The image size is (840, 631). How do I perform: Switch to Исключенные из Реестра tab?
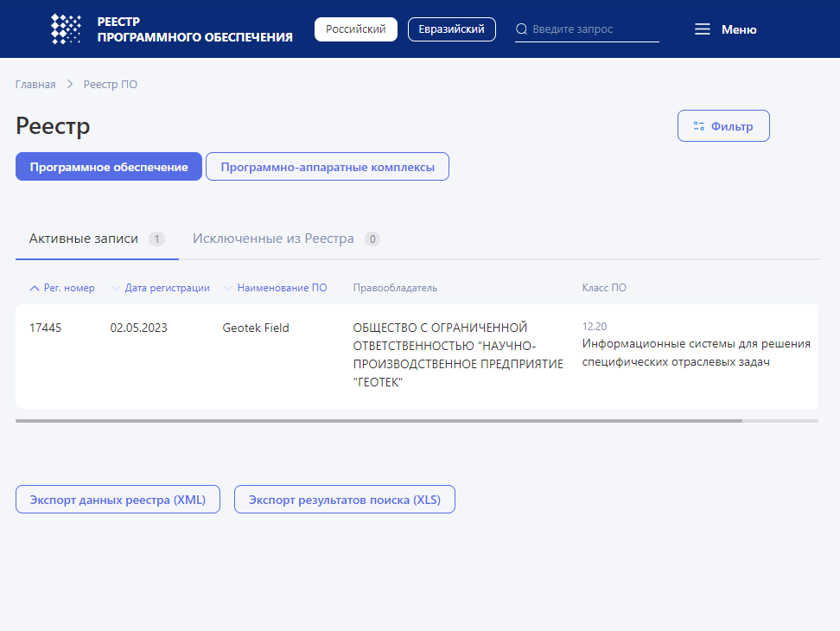pyautogui.click(x=273, y=239)
